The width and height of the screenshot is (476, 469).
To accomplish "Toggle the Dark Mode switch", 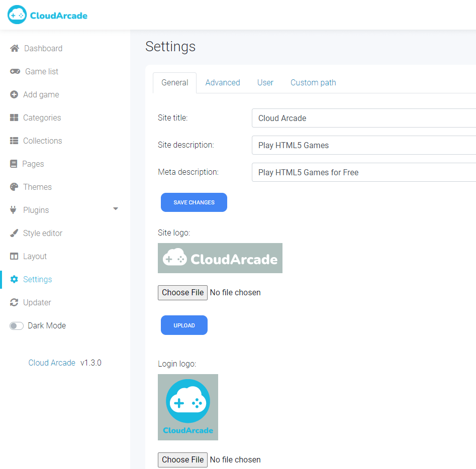I will pyautogui.click(x=17, y=326).
